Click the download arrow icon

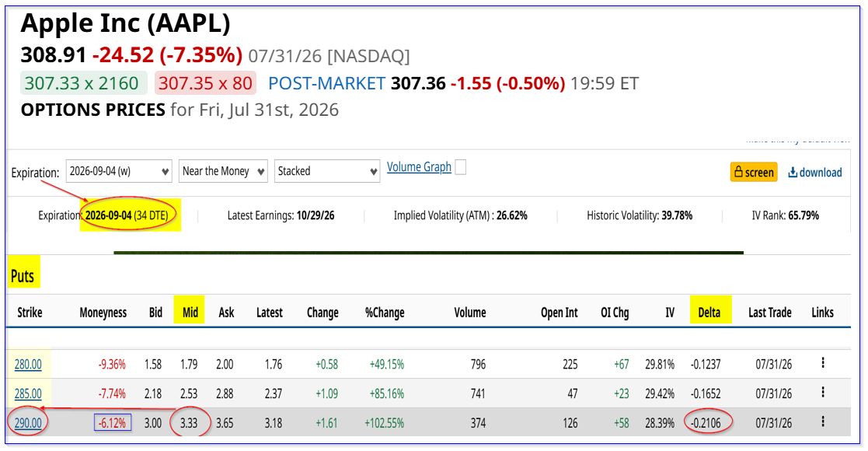[793, 173]
